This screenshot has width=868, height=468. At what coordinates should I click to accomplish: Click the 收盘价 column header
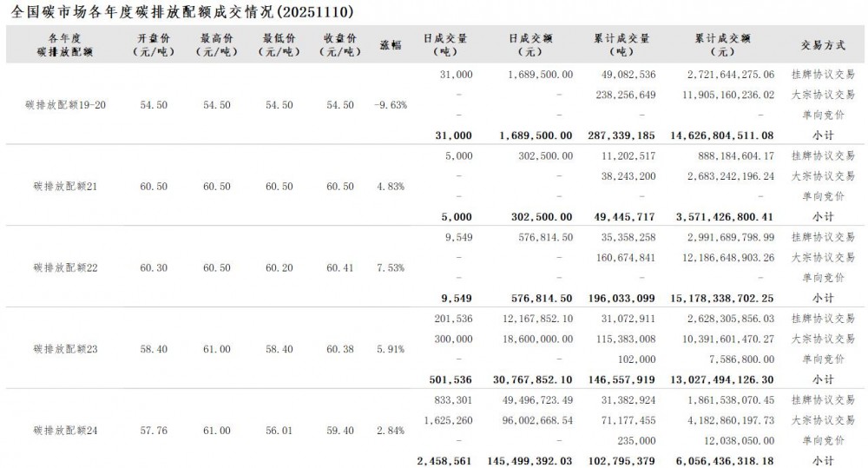(x=339, y=44)
